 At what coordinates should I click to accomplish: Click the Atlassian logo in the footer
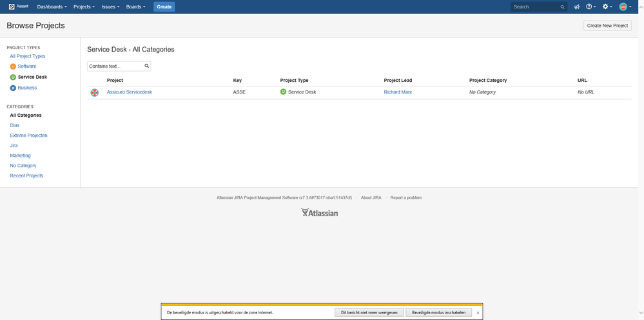pos(320,213)
